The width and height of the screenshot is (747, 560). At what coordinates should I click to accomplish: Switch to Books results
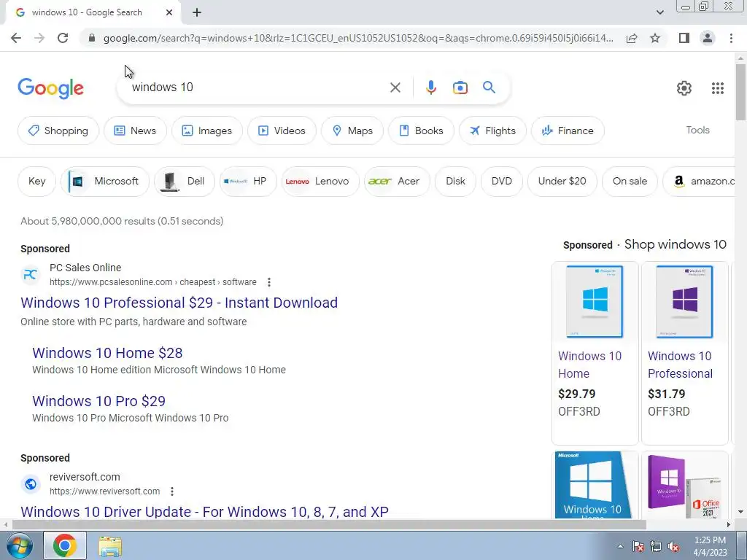click(421, 131)
